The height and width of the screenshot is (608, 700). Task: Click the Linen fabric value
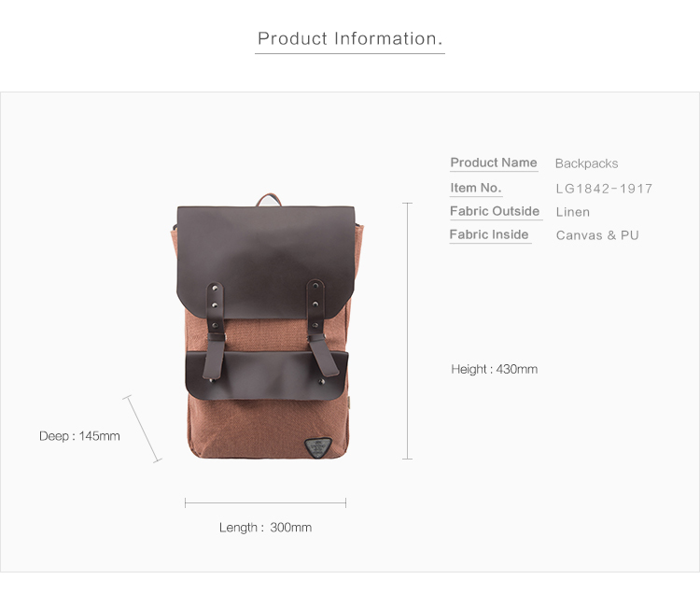(573, 212)
